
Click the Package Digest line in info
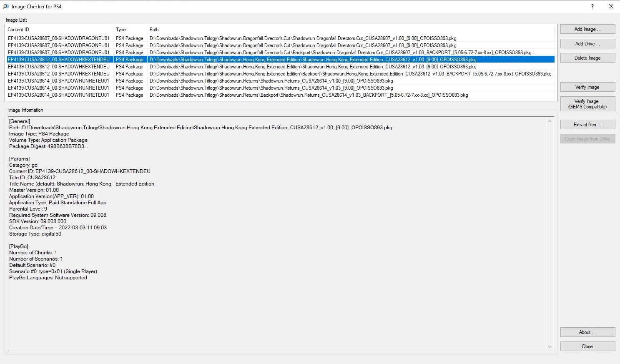tap(48, 146)
